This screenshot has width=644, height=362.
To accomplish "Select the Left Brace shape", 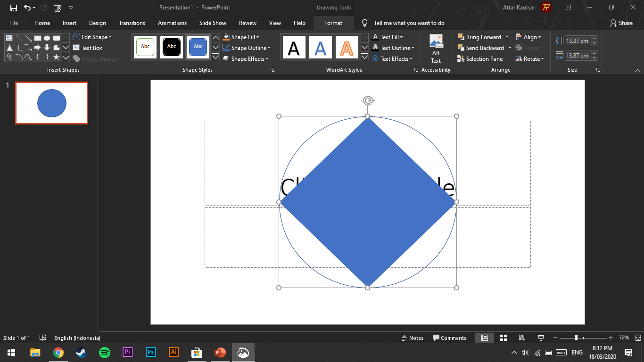I will (38, 57).
